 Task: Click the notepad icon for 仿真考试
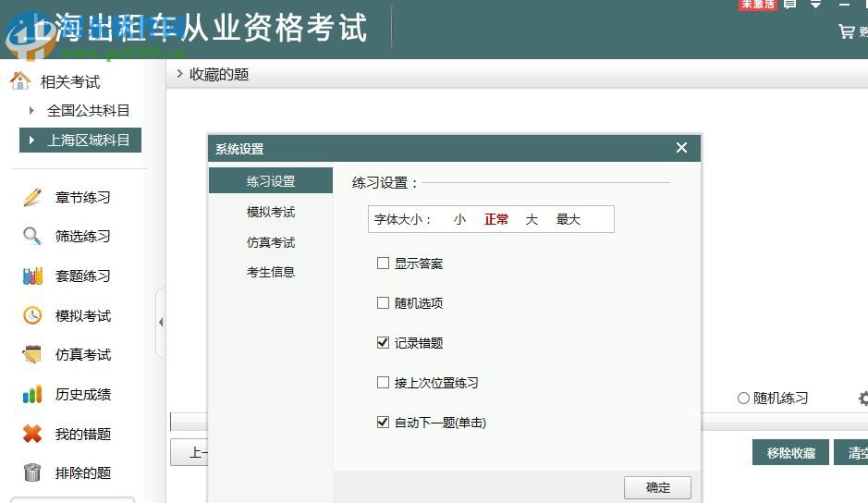[32, 354]
